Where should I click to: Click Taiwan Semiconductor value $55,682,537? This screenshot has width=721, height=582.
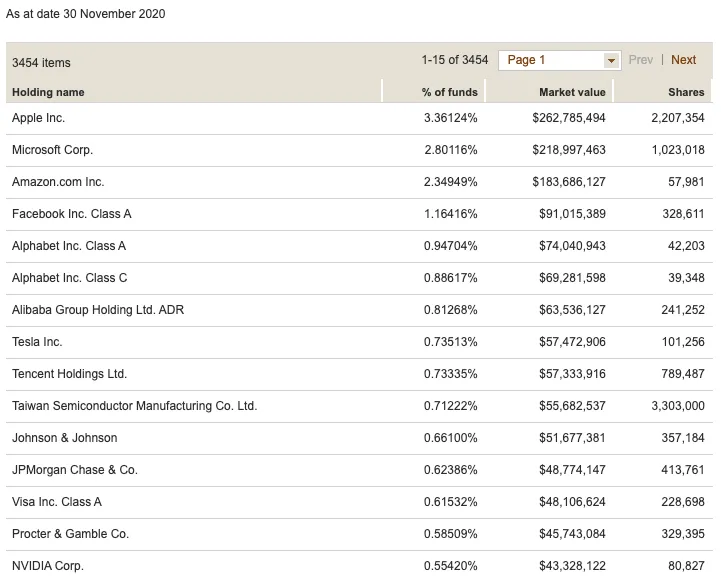coord(572,406)
